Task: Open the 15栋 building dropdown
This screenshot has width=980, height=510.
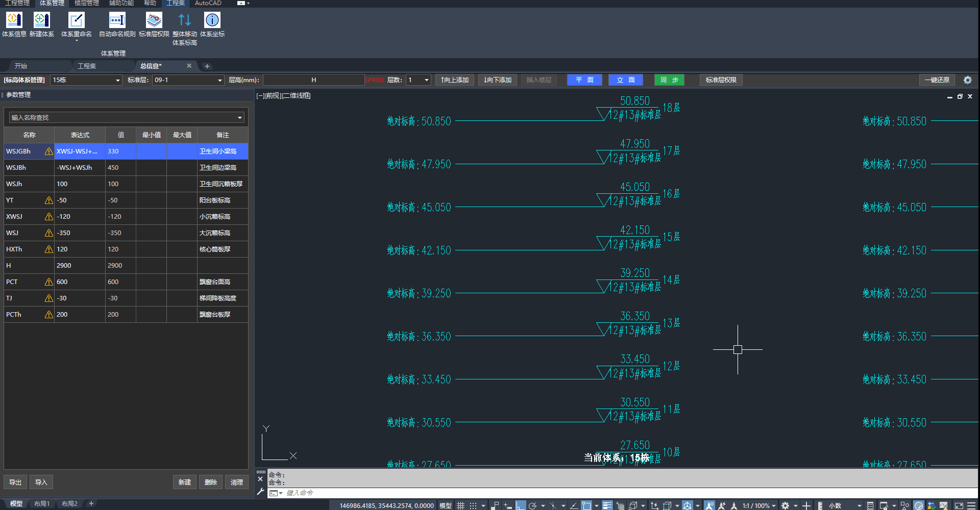Action: coord(86,80)
